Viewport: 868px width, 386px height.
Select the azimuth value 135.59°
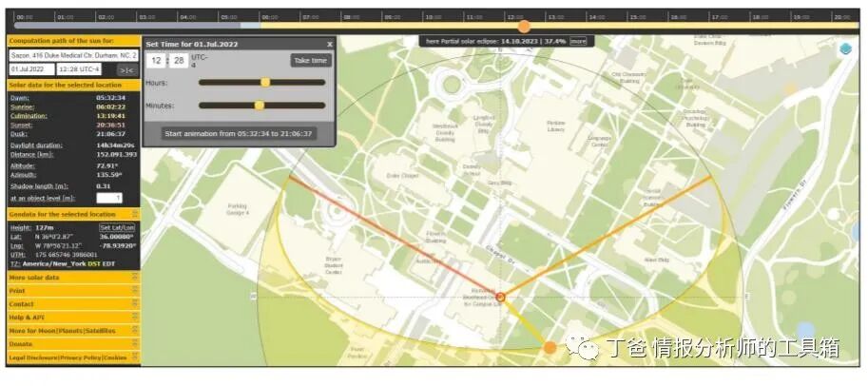(x=109, y=174)
